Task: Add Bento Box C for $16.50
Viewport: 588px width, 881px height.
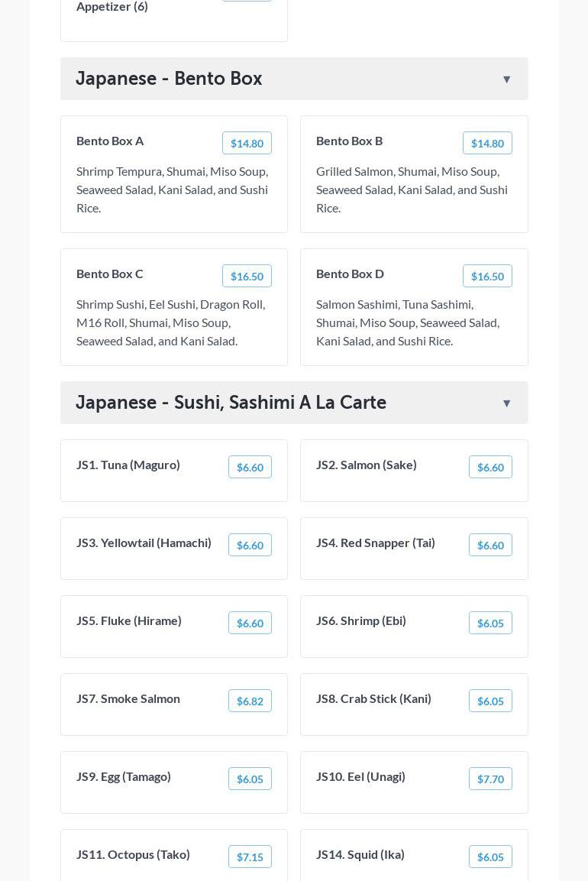Action: pyautogui.click(x=247, y=277)
